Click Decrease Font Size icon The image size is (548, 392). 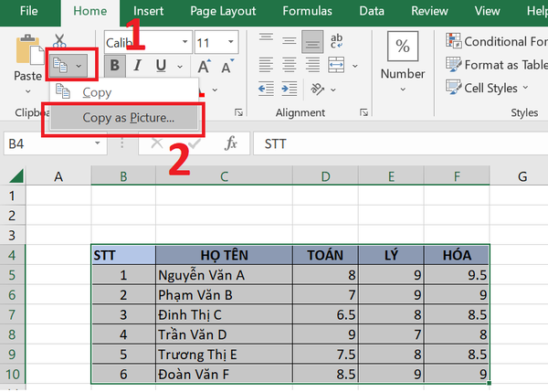coord(227,66)
